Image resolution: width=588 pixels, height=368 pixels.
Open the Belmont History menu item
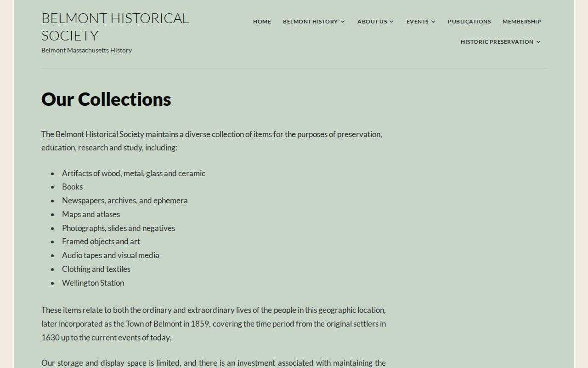pos(310,22)
